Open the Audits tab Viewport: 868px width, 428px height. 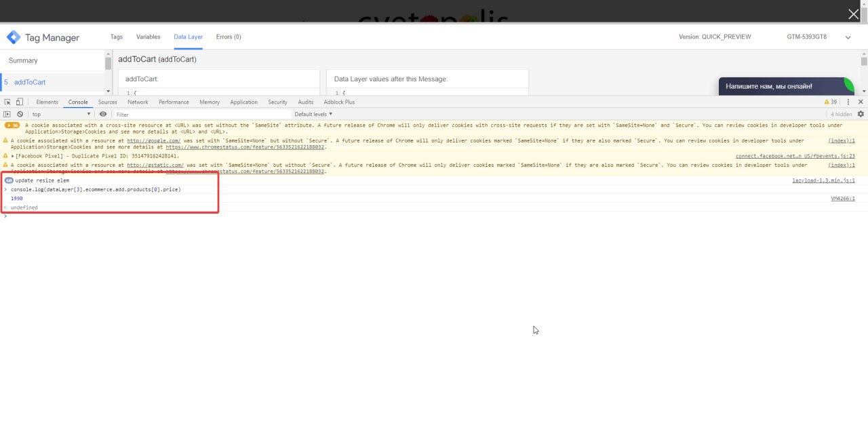tap(306, 102)
